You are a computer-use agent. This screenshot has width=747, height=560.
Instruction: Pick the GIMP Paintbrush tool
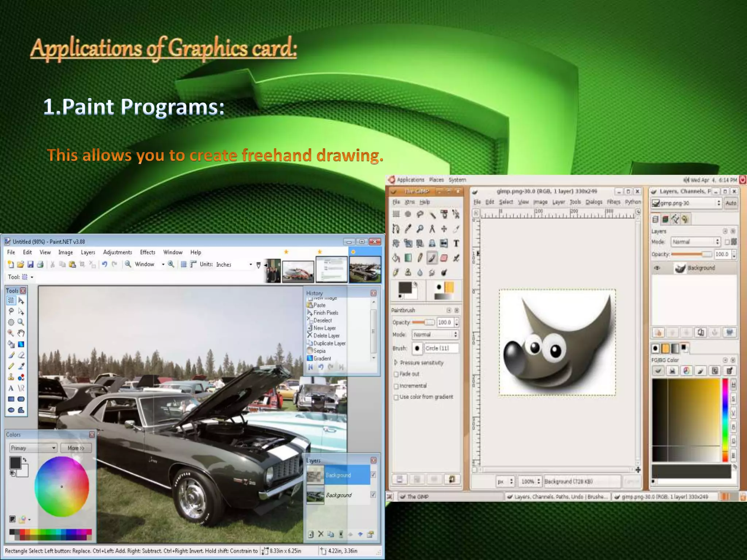tap(432, 258)
